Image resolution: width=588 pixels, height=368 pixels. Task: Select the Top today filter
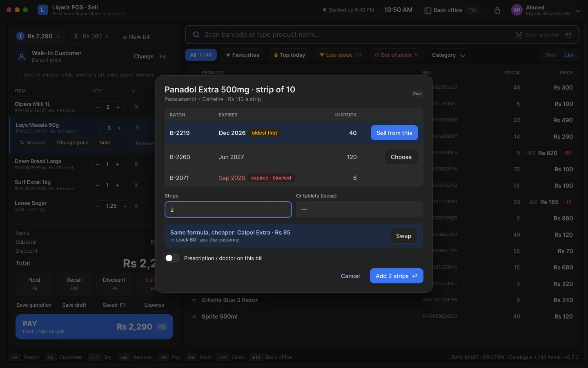pos(290,55)
